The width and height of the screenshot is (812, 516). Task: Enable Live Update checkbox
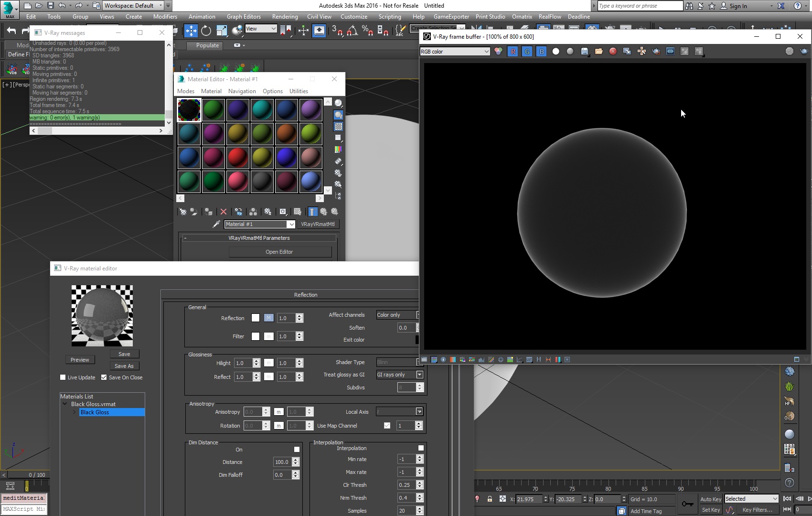tap(63, 377)
